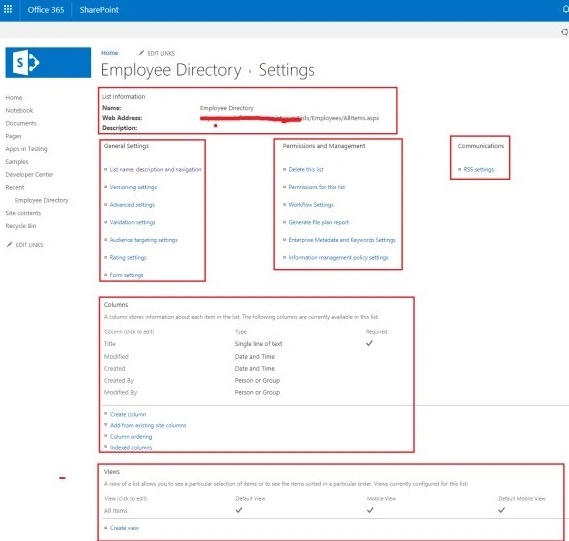Screen dimensions: 569x541
Task: Click Add from existing site columns
Action: tap(148, 425)
